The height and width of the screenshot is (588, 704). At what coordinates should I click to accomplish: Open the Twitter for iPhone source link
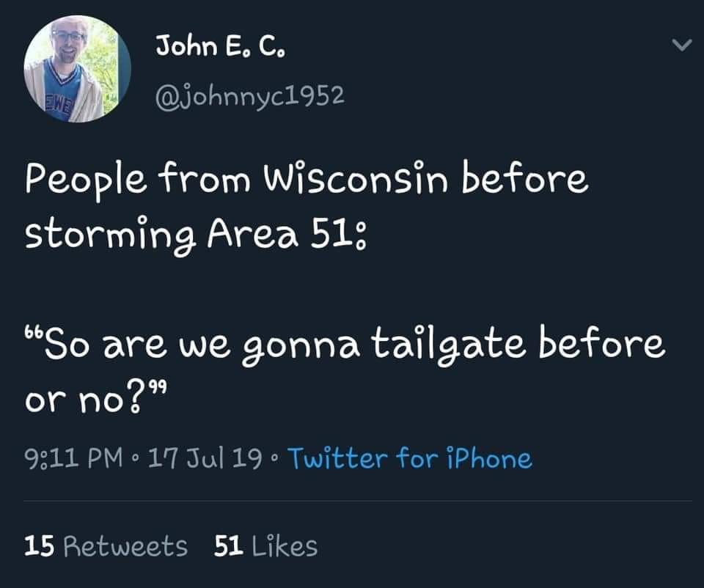click(x=410, y=458)
